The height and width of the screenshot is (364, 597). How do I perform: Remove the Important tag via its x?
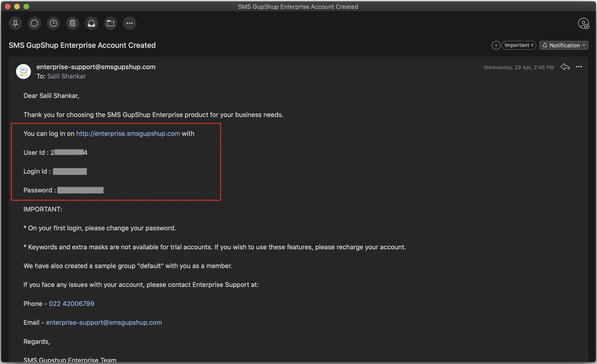[x=532, y=45]
